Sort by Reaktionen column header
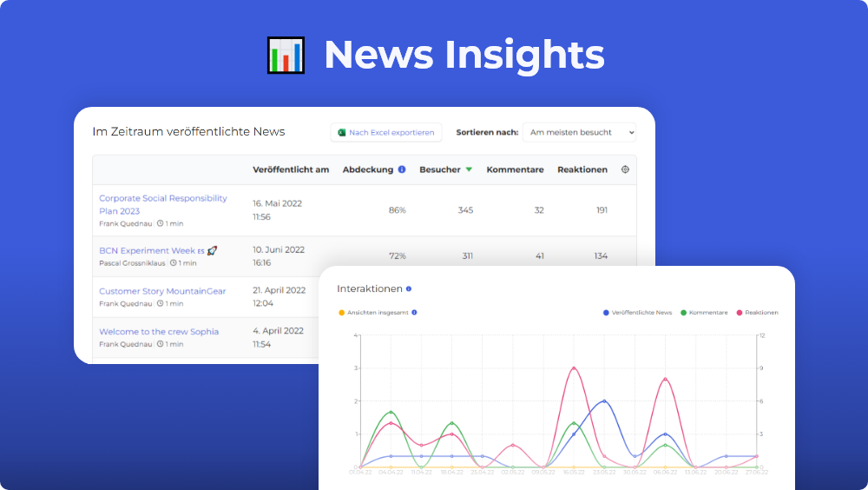The width and height of the screenshot is (868, 490). 582,169
